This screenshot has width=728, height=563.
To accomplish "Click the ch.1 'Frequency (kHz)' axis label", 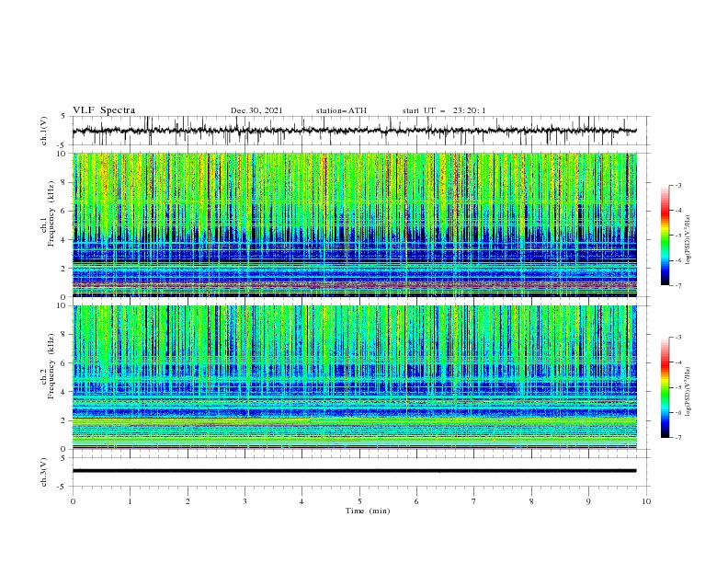I will pos(51,213).
